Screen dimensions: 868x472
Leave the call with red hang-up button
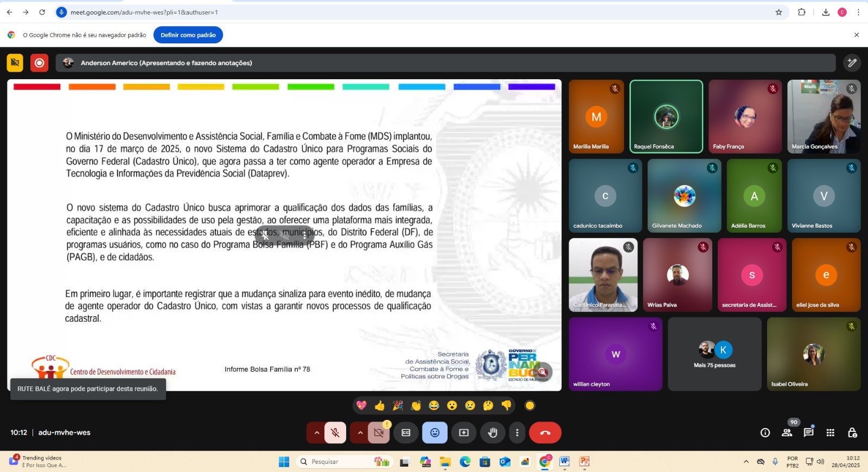pos(545,432)
